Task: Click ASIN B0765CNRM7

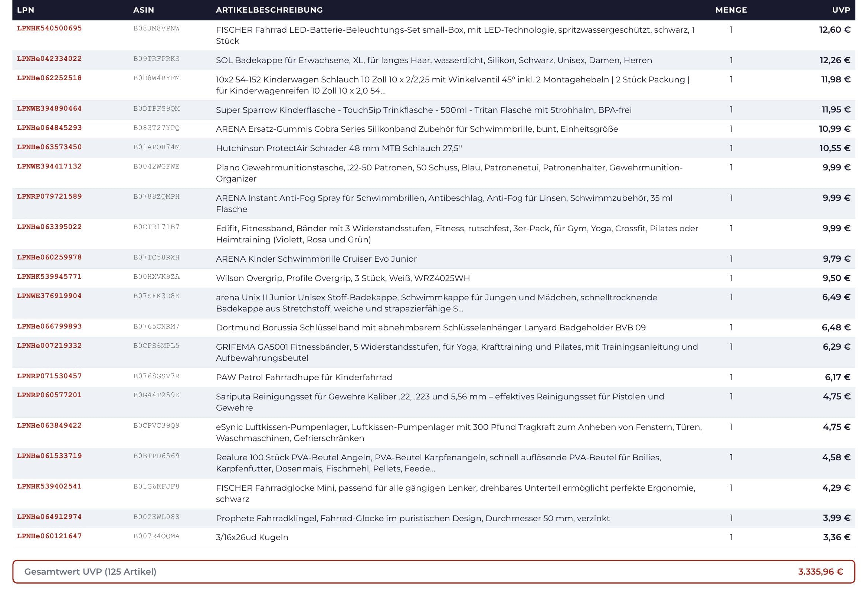Action: (157, 327)
